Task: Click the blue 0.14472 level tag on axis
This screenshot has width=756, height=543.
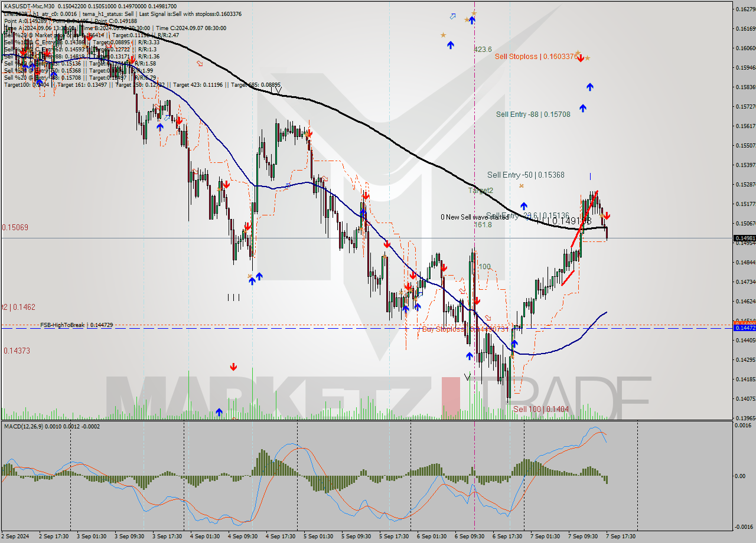Action: 744,328
